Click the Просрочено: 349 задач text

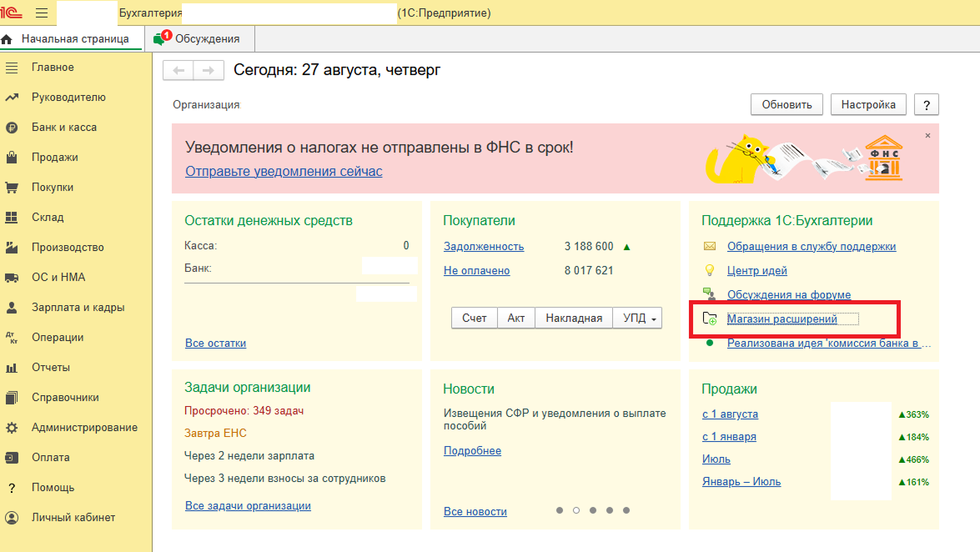244,411
